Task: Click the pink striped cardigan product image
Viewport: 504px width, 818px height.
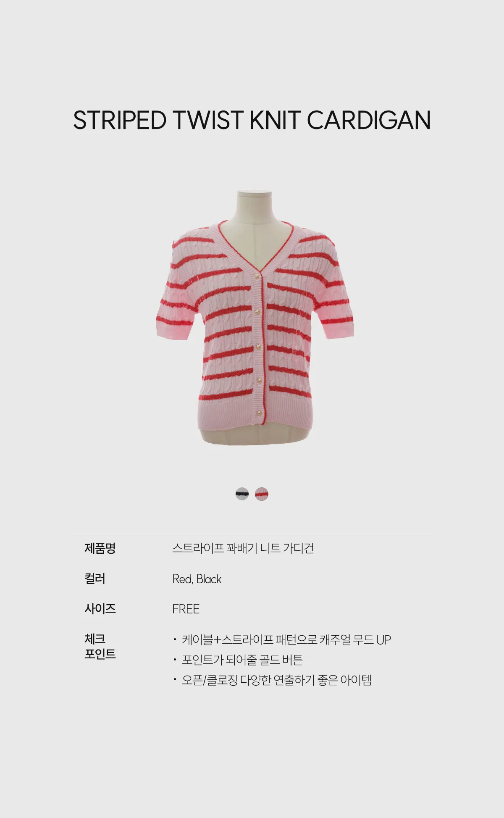Action: click(x=255, y=318)
